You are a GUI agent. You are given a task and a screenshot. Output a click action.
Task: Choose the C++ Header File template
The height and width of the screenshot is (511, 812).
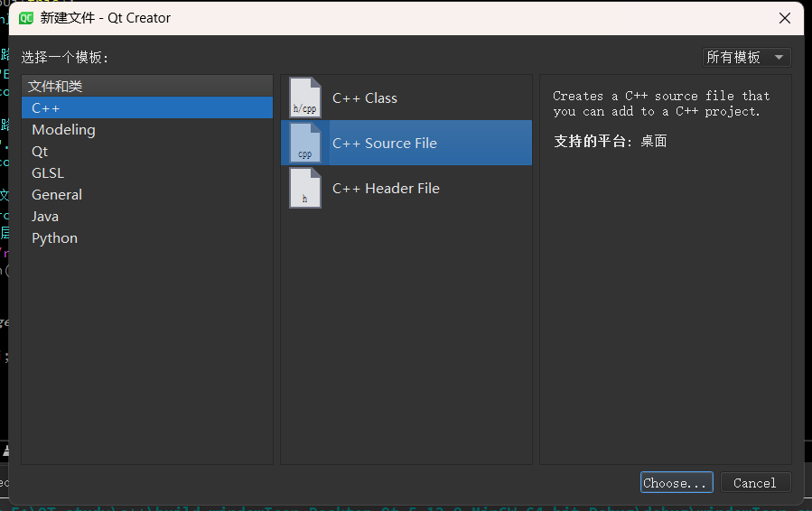click(406, 188)
